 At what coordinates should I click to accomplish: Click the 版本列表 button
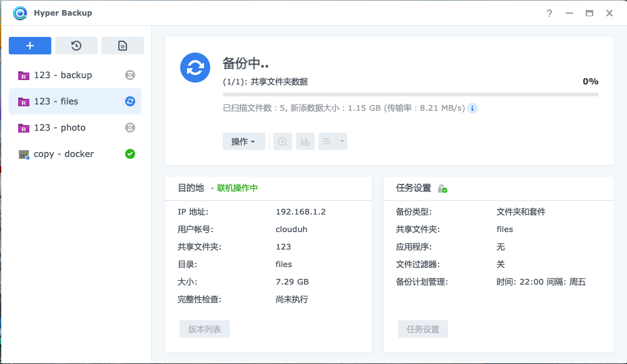click(205, 329)
